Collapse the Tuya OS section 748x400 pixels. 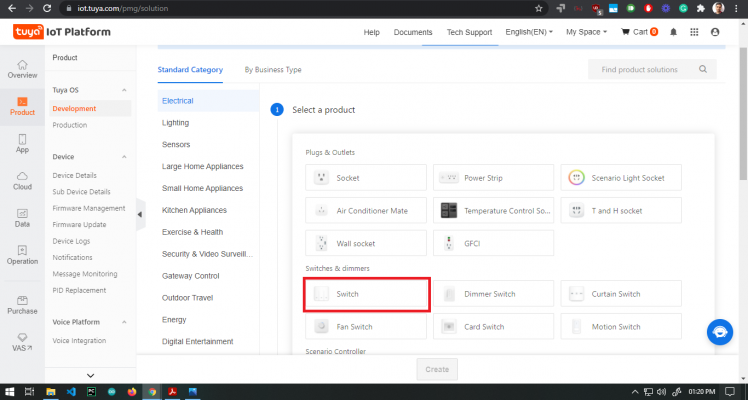click(x=123, y=90)
